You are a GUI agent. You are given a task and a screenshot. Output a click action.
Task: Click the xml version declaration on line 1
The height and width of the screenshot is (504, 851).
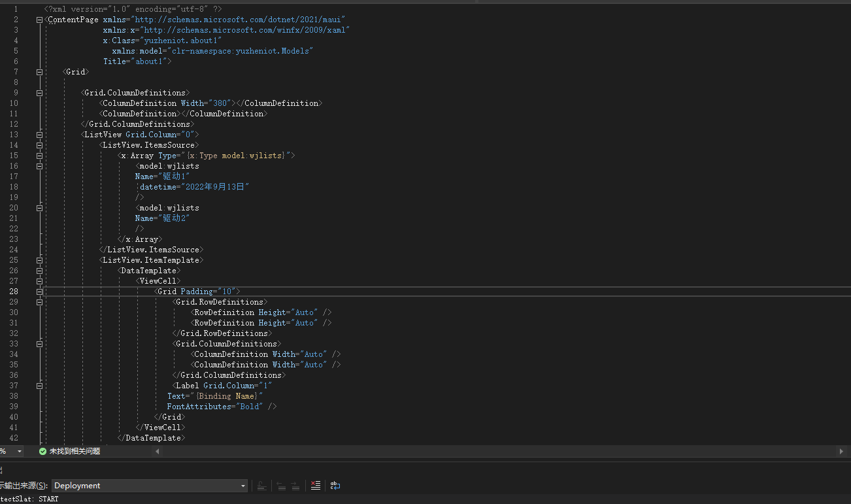[133, 9]
